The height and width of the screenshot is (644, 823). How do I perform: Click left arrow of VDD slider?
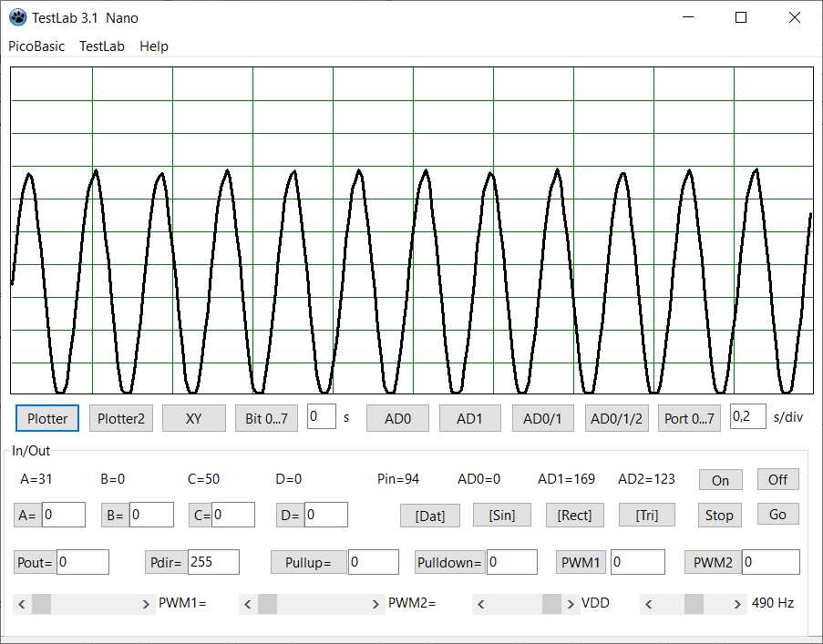pos(479,603)
